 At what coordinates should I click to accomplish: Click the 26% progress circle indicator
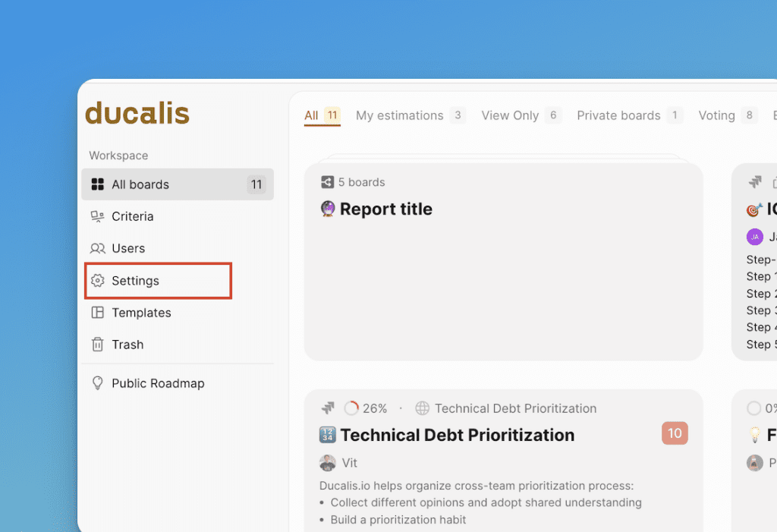[x=351, y=408]
